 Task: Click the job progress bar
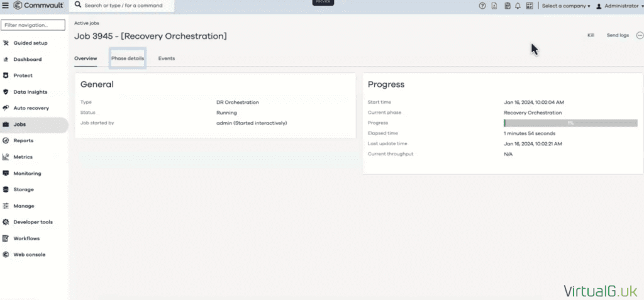[570, 123]
